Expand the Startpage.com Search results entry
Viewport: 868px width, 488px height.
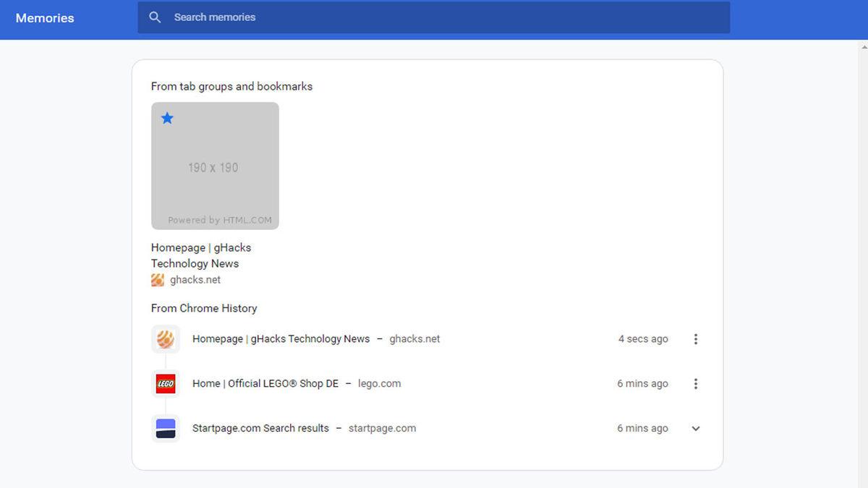[695, 428]
